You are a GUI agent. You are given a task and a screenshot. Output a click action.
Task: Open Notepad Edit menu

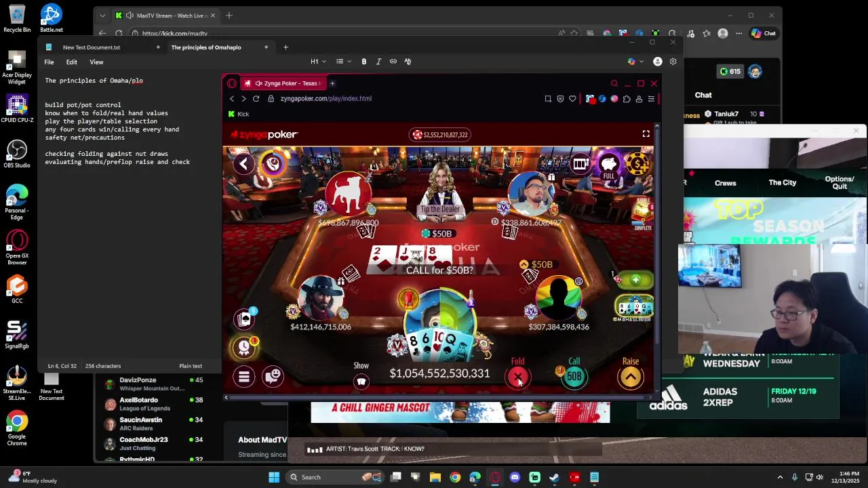click(72, 62)
